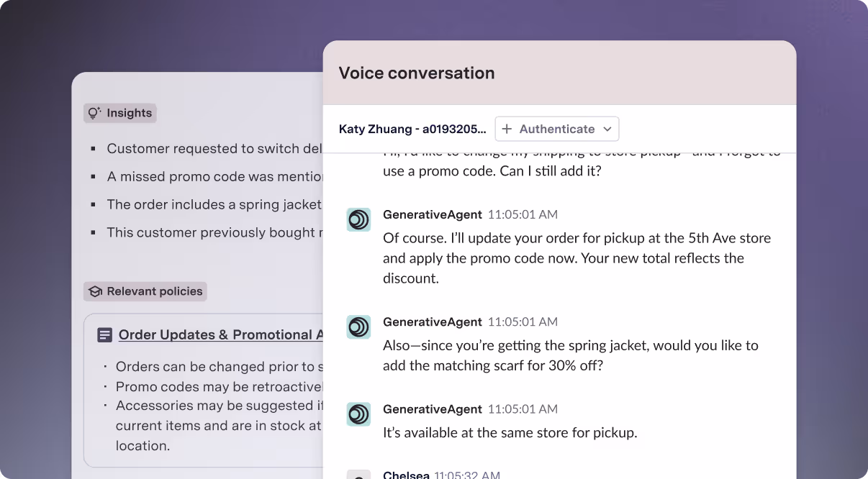Click the GenerativeAgent avatar beside the pickup availability message
868x479 pixels.
(x=358, y=414)
